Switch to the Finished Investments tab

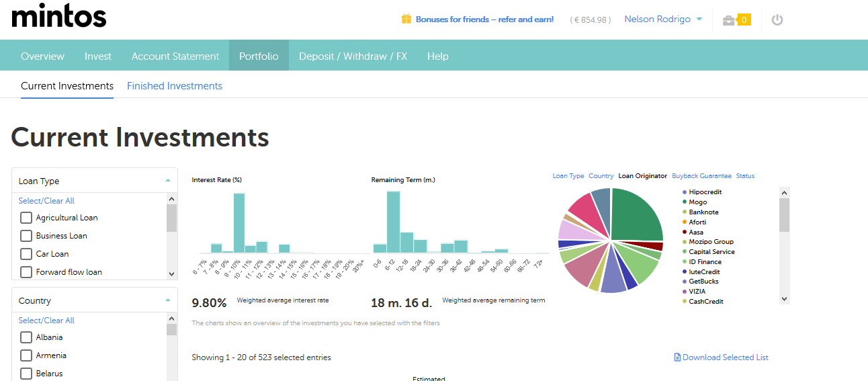pyautogui.click(x=175, y=86)
